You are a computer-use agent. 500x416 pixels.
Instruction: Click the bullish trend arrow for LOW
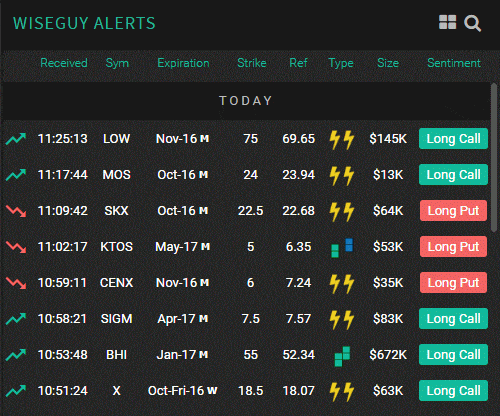coord(16,139)
